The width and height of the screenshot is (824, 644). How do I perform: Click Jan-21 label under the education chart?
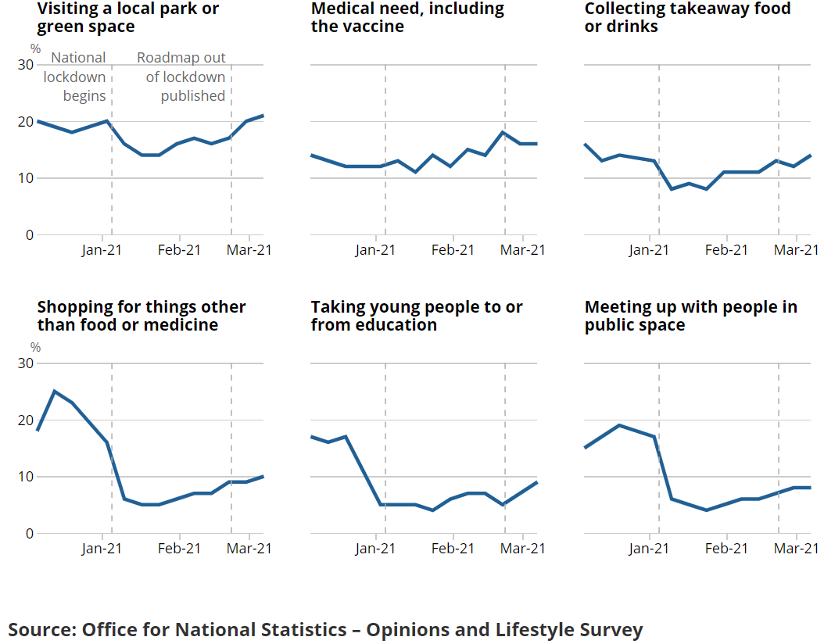375,549
